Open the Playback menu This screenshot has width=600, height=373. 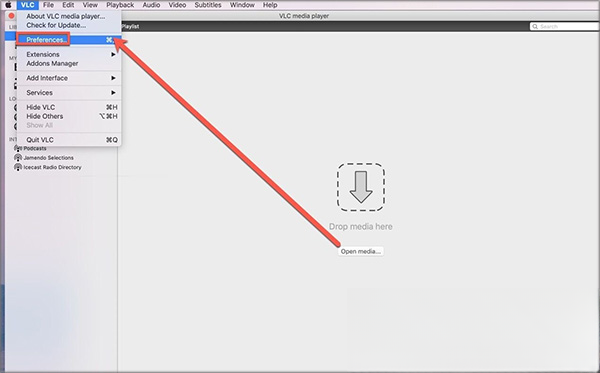coord(120,5)
